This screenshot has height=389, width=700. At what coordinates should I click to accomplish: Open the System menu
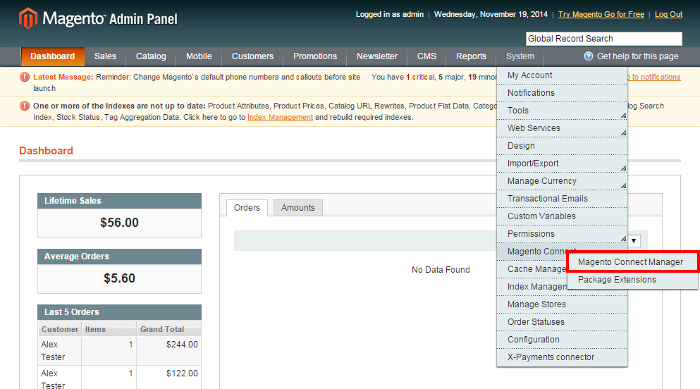520,56
